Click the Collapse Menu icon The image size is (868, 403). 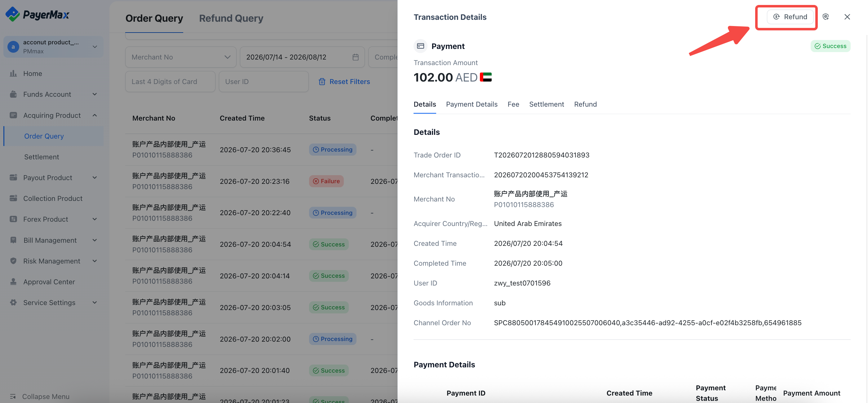(13, 396)
